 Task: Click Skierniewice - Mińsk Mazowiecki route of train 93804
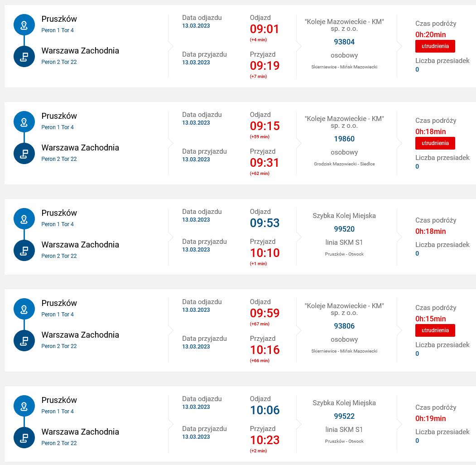344,67
